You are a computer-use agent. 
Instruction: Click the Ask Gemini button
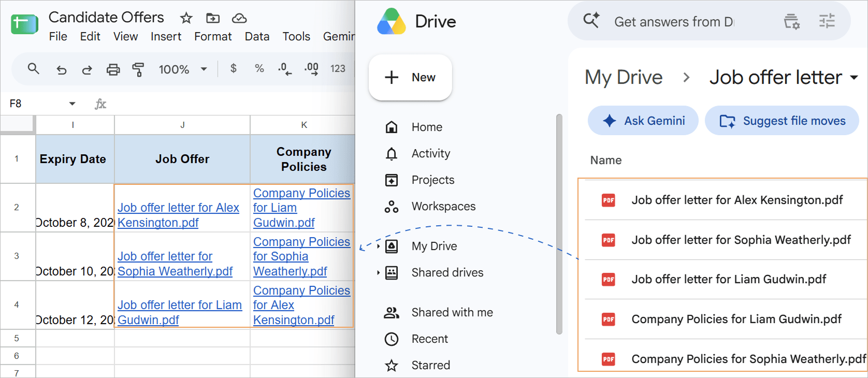click(643, 121)
